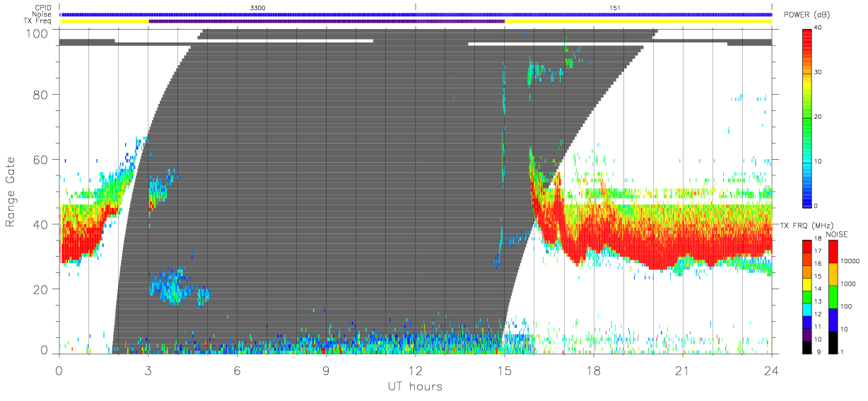
Task: Click the 1000 label on the NOISE scale
Action: click(847, 284)
